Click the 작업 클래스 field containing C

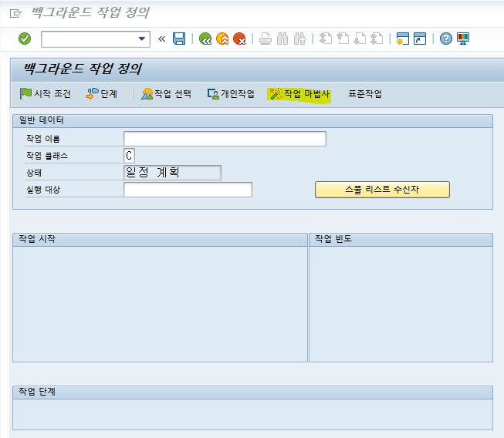coord(129,156)
